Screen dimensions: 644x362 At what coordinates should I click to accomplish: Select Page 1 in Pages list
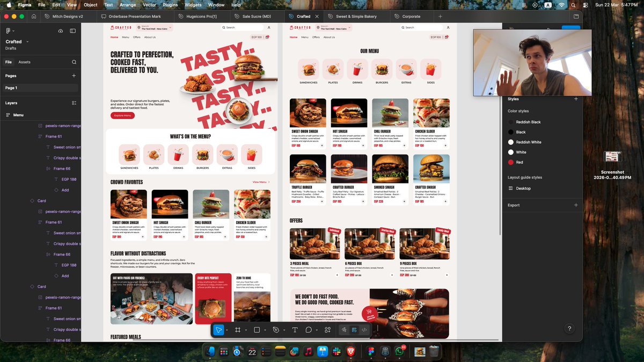(40, 88)
